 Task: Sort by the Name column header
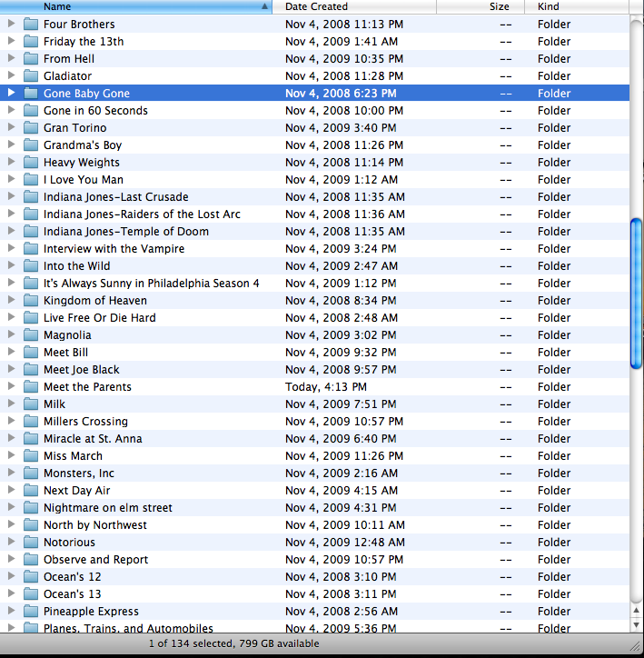click(136, 6)
